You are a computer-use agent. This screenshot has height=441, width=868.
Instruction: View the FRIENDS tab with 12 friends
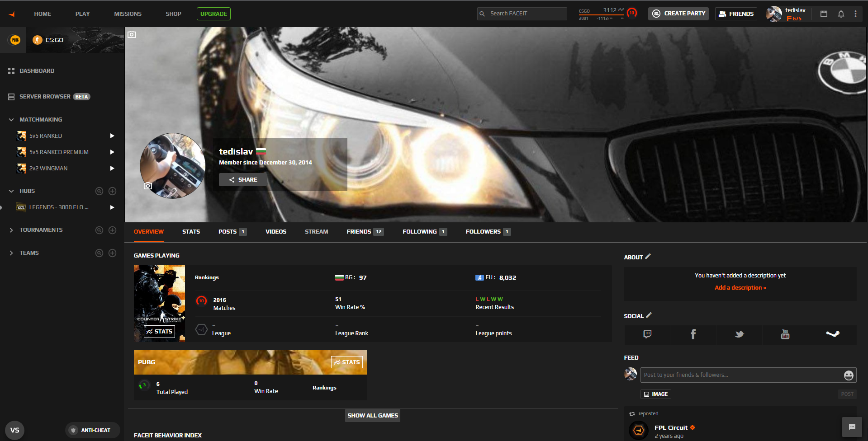365,232
